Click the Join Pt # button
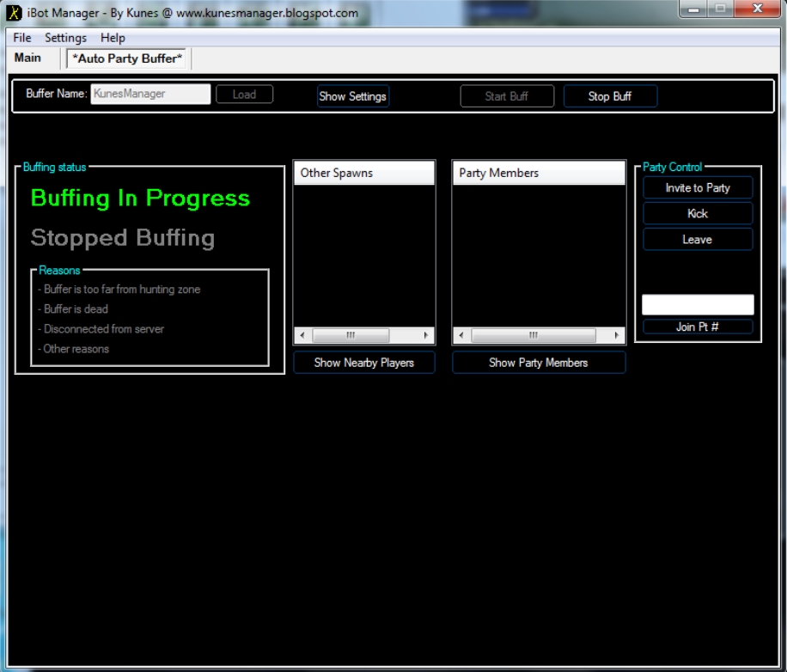787x672 pixels. 697,327
